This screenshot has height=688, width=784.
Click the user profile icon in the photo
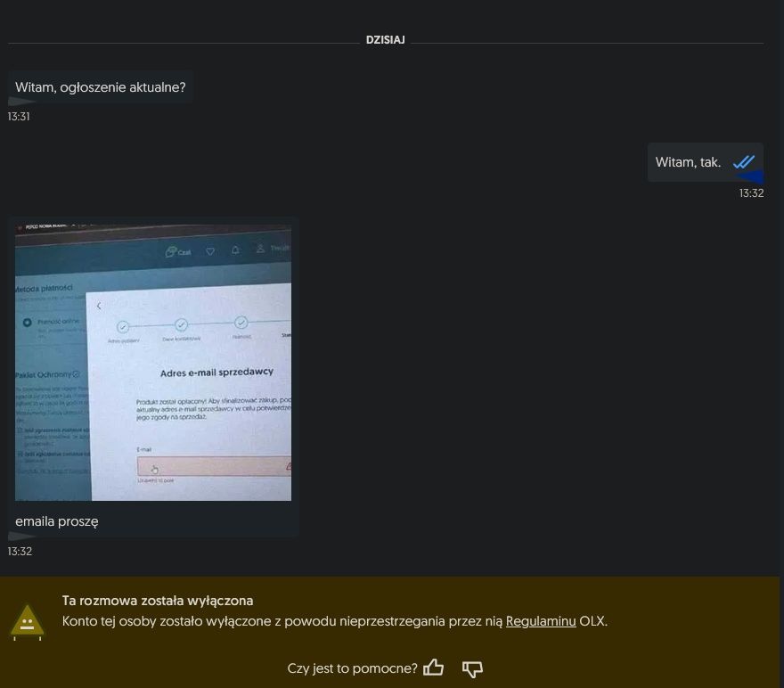click(x=260, y=249)
